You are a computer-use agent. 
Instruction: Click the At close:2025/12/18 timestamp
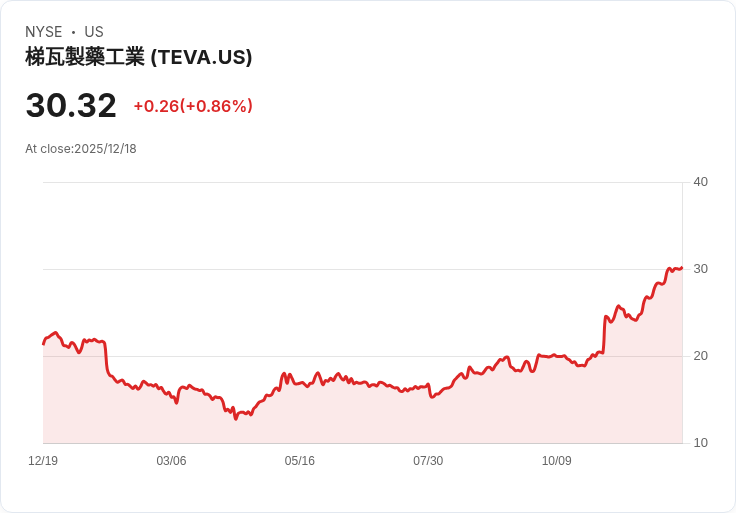[81, 149]
